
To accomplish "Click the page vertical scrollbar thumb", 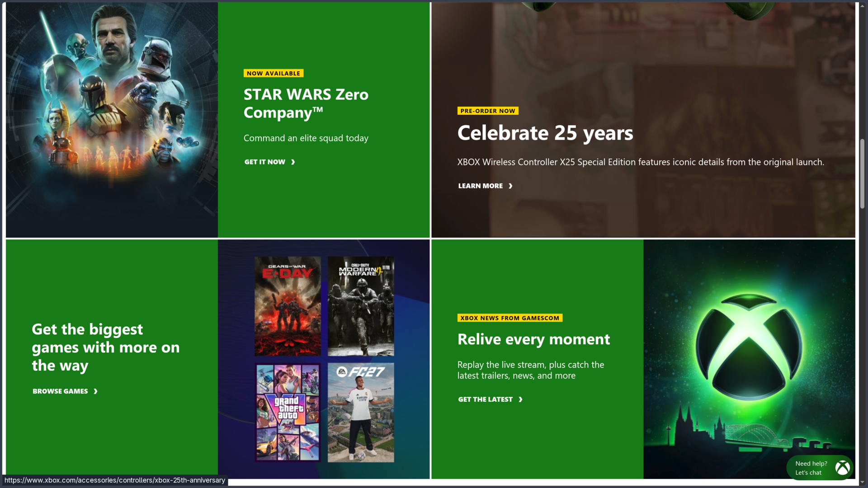I will [x=862, y=174].
